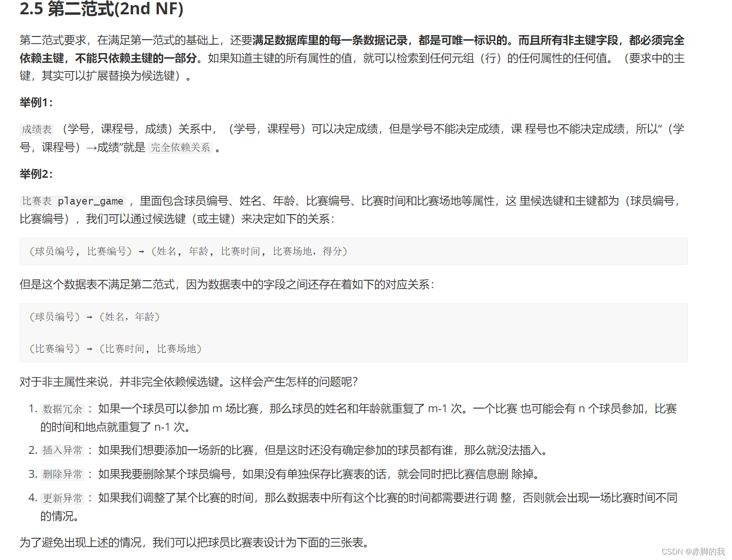The width and height of the screenshot is (732, 560).
Task: Click the inline code tag "完全依赖关系"
Action: (x=180, y=147)
